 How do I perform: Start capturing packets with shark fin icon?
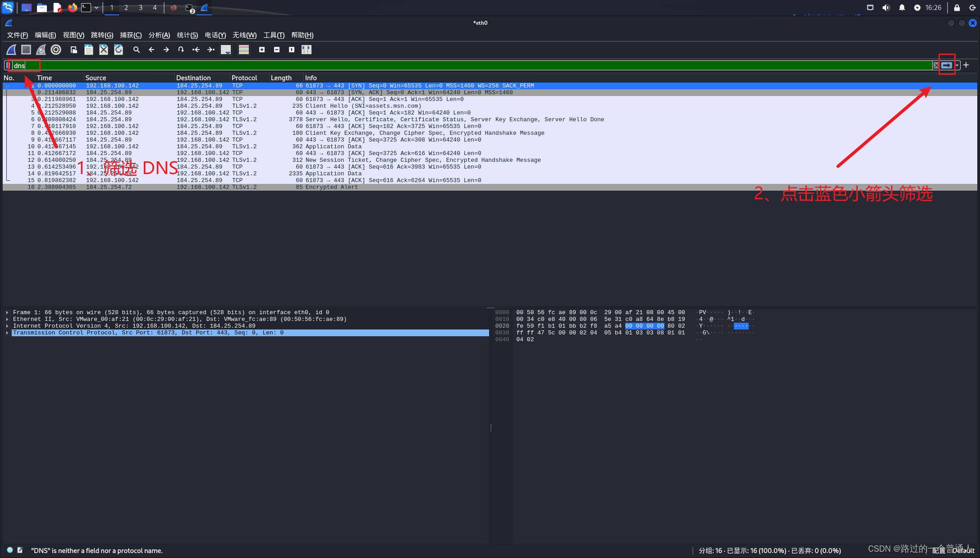coord(12,50)
